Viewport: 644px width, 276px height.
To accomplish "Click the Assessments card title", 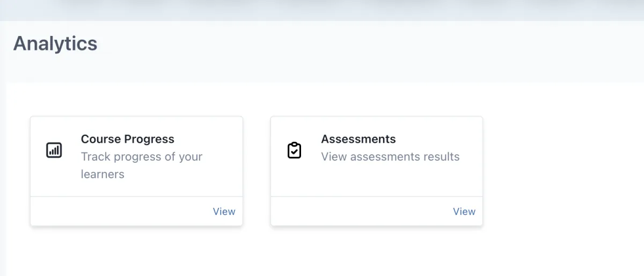I will click(358, 139).
